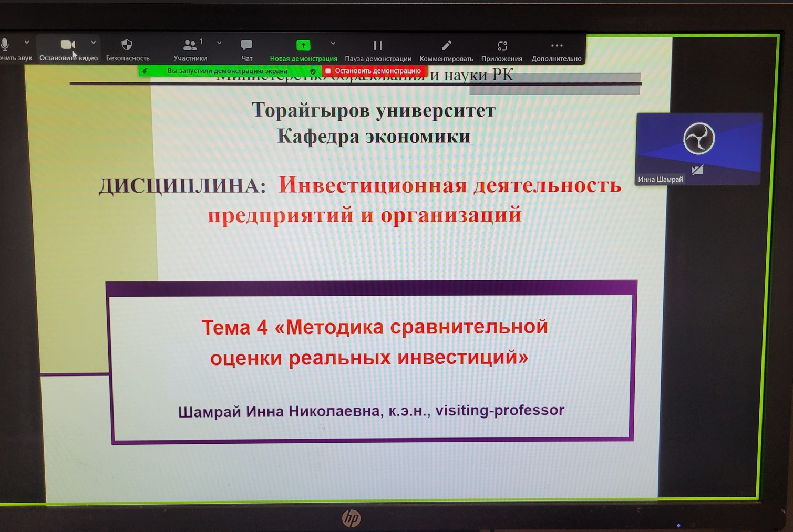This screenshot has height=532, width=793.
Task: Open the Участники participants panel
Action: (190, 46)
